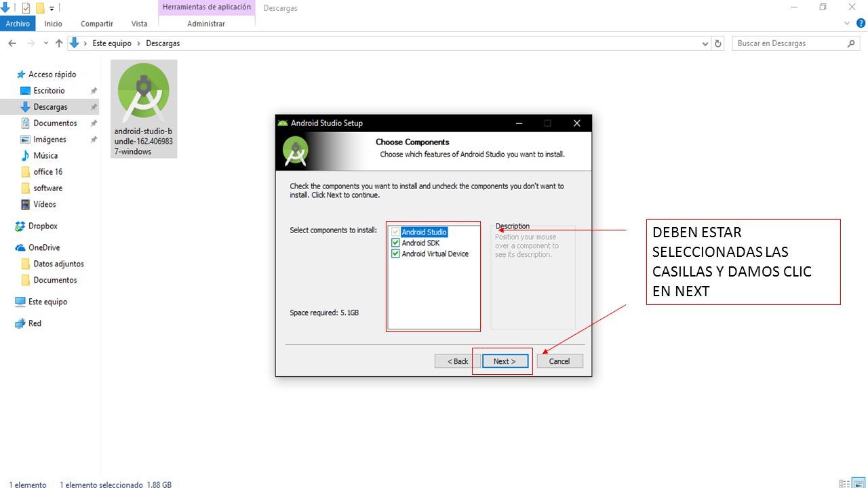
Task: Switch to the Compartir ribbon tab
Action: [x=96, y=24]
